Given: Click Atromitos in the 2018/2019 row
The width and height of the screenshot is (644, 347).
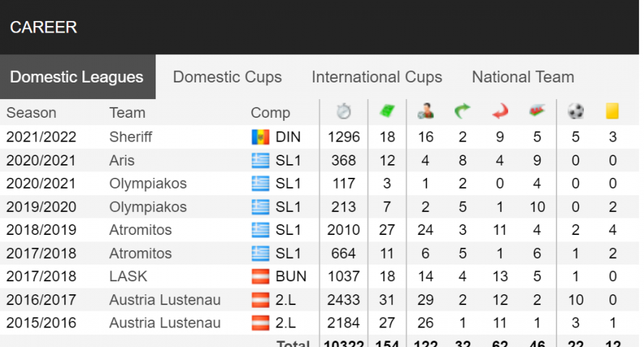Looking at the screenshot, I should 140,230.
